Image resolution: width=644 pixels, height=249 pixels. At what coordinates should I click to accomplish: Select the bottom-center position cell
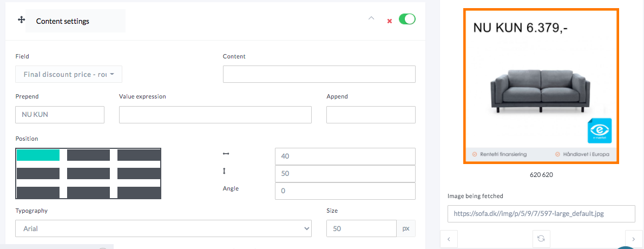[88, 192]
